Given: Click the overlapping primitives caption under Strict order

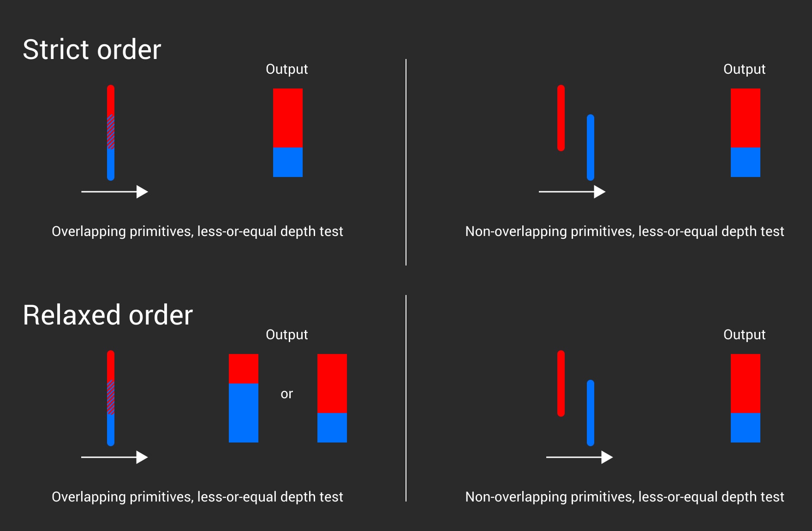Looking at the screenshot, I should pyautogui.click(x=197, y=231).
